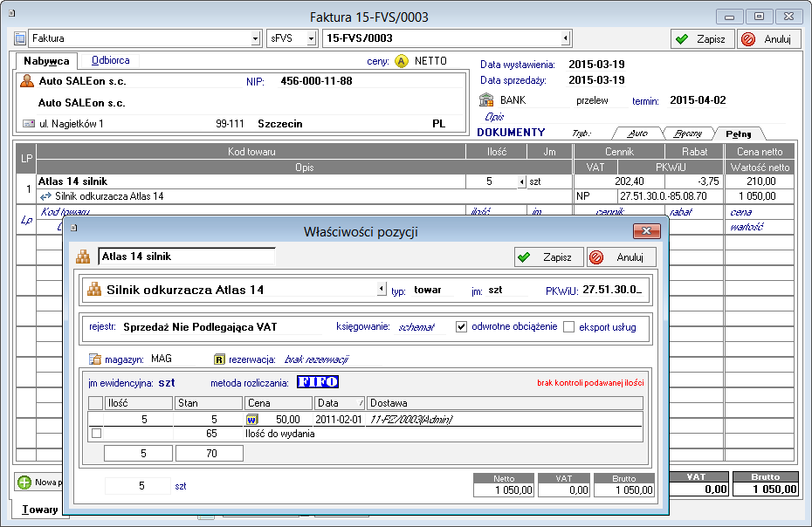Click the Data wystawienia value 2015-03-19
The height and width of the screenshot is (527, 812).
click(596, 65)
